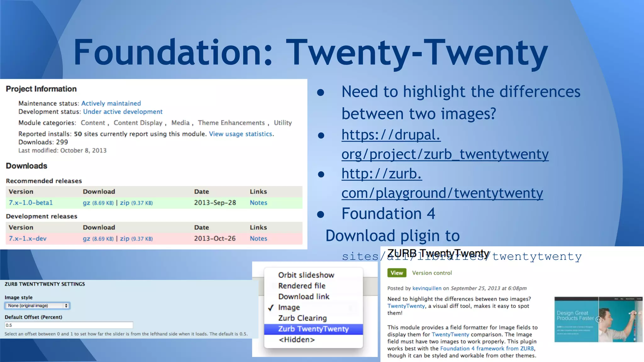644x362 pixels.
Task: Click the Theme Enhancements module category
Action: pos(231,123)
